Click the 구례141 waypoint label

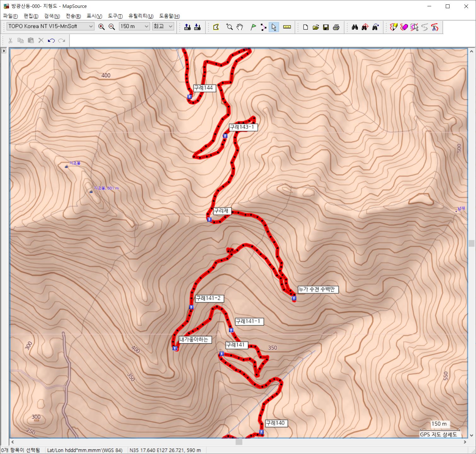point(236,345)
